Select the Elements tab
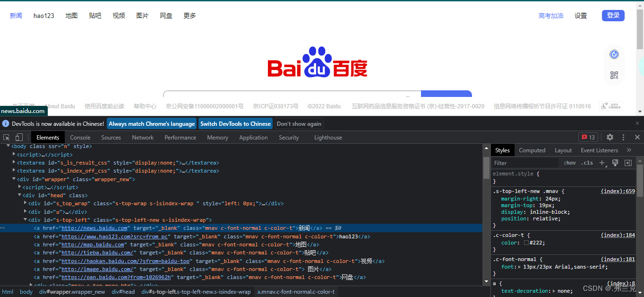 (x=48, y=137)
